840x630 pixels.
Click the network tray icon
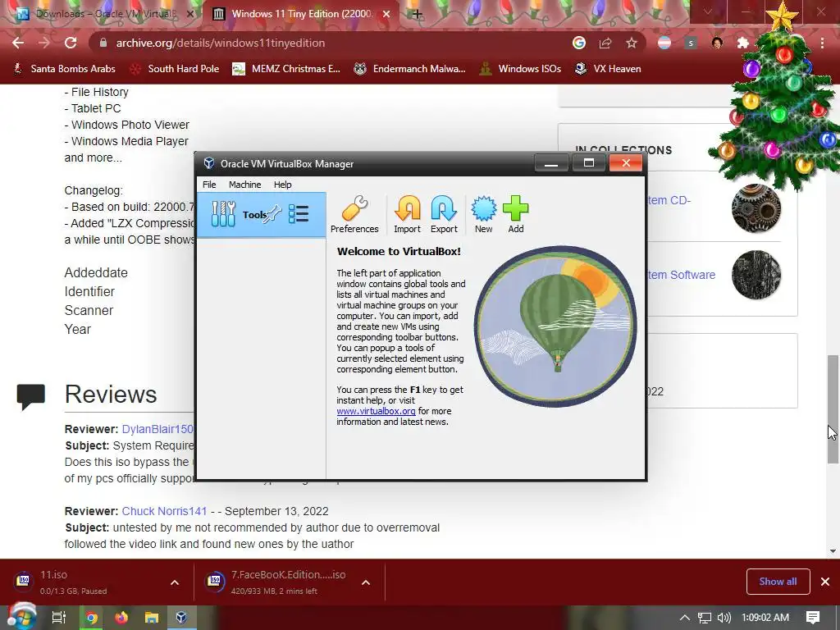[705, 618]
